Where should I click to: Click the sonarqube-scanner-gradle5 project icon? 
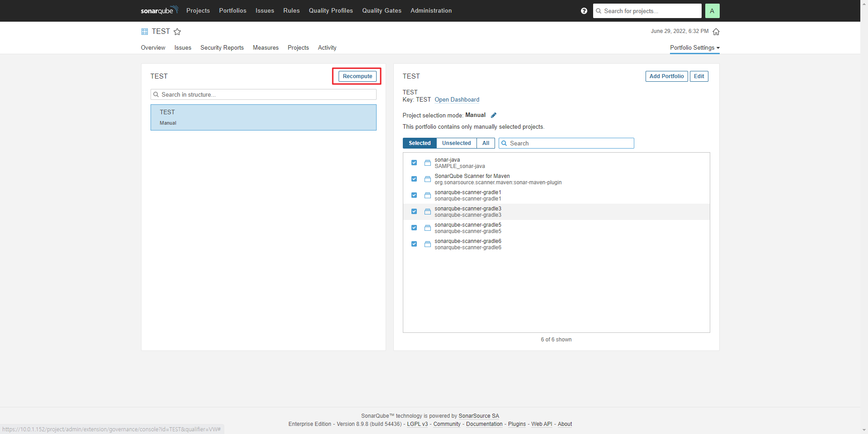[x=427, y=228]
